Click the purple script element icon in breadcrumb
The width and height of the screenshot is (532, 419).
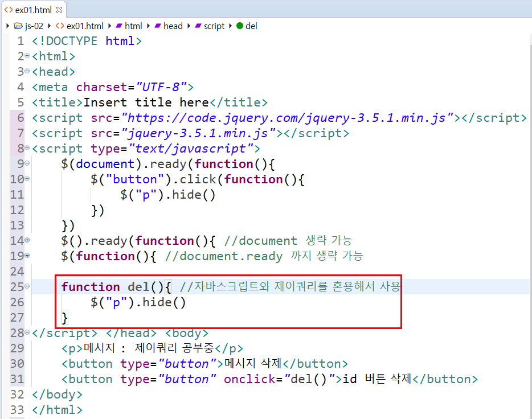tap(198, 26)
